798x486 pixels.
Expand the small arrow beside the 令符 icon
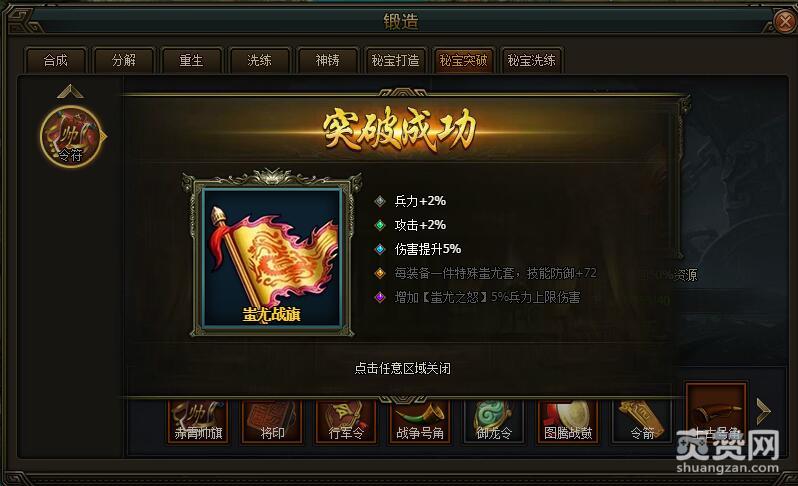[104, 136]
